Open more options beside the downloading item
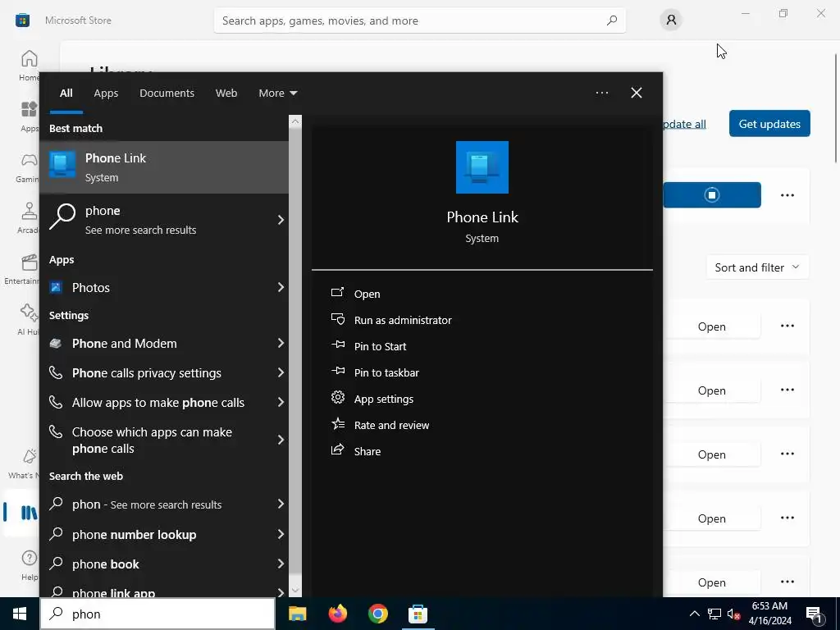840x630 pixels. click(x=787, y=195)
